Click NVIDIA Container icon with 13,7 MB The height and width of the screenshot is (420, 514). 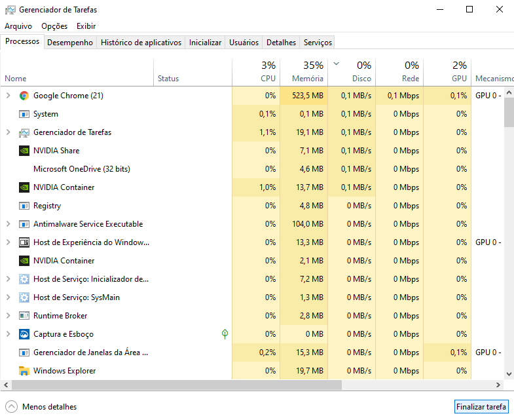coord(24,187)
